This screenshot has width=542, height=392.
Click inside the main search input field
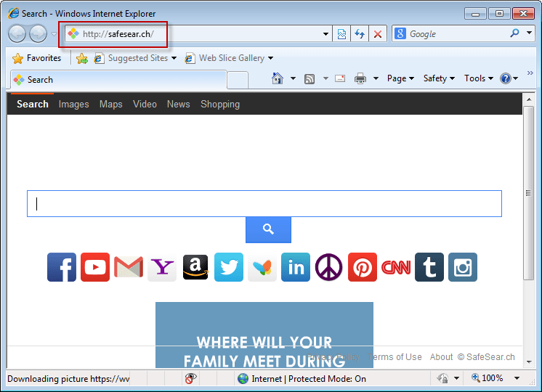pyautogui.click(x=264, y=204)
